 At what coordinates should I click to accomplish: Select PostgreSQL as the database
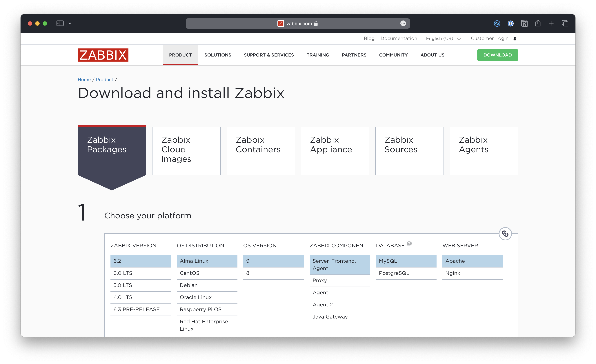[x=394, y=273]
